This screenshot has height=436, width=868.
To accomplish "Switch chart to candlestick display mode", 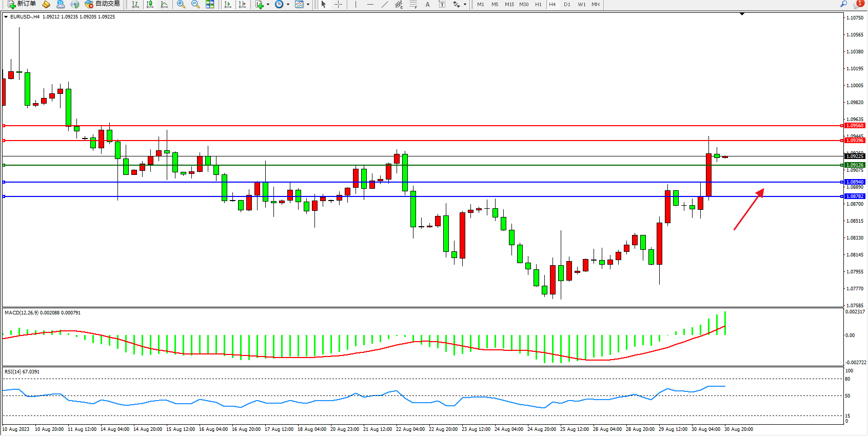I will (150, 5).
